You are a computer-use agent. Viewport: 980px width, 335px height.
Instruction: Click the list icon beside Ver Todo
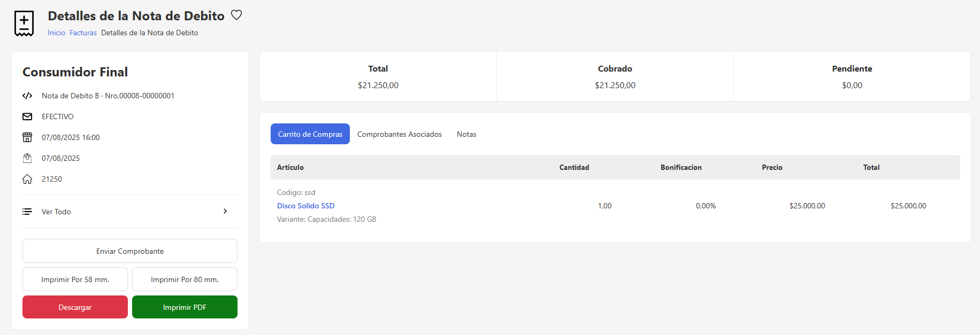27,212
